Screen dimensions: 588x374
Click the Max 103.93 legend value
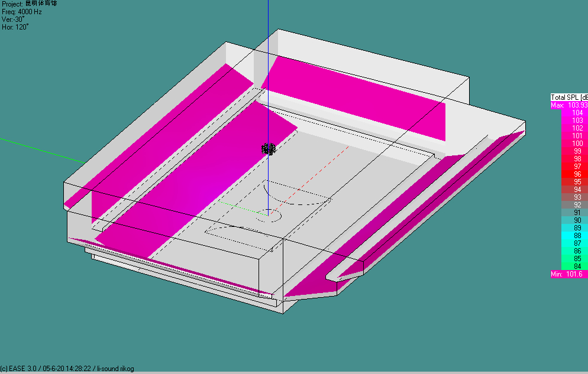[569, 105]
